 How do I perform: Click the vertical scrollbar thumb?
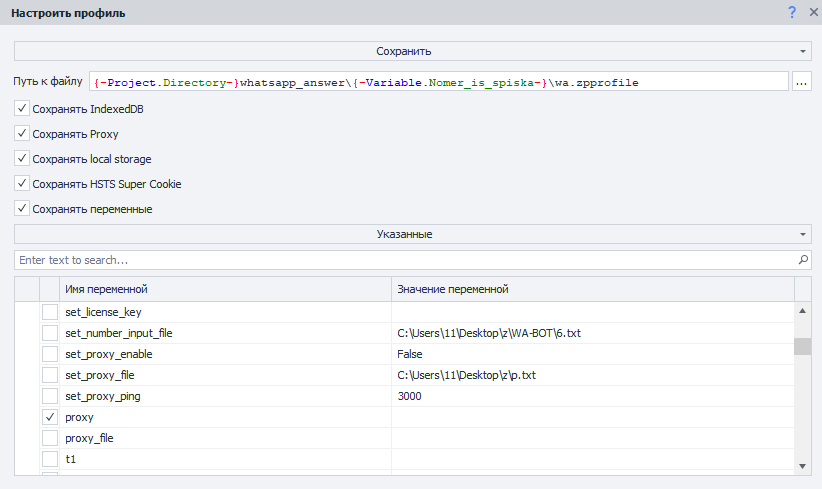tap(802, 347)
